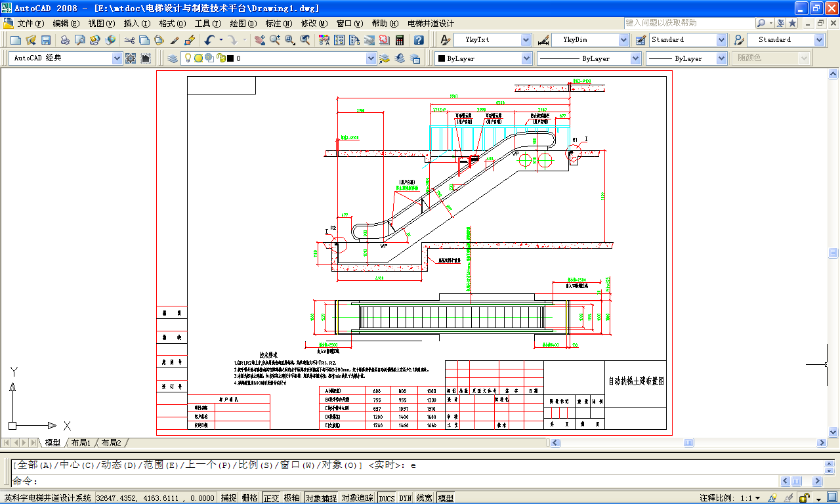Open the ByLayer color control dropdown

tap(526, 58)
